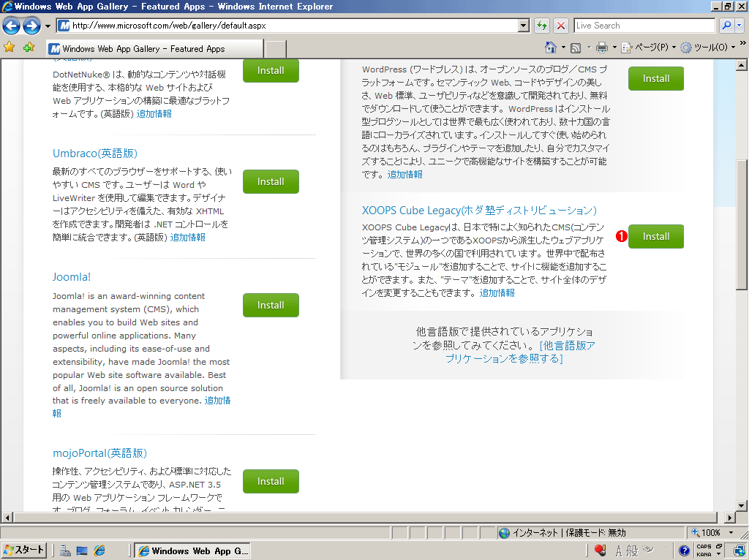Open the search provider options dropdown
749x560 pixels.
pos(739,26)
